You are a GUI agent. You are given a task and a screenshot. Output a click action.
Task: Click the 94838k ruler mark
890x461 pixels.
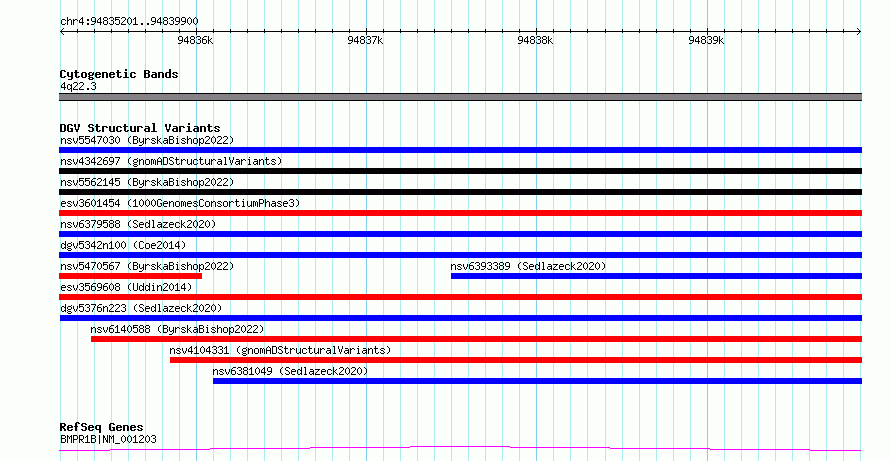click(535, 40)
